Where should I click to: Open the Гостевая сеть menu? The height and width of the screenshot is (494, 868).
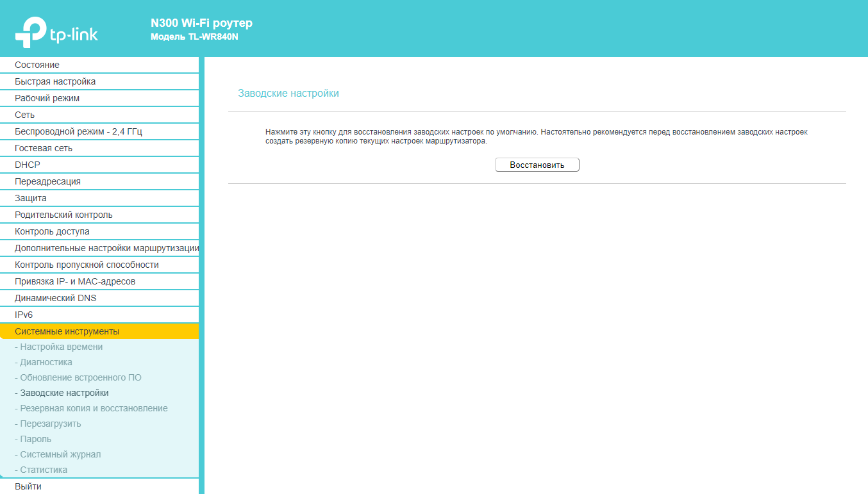click(44, 148)
